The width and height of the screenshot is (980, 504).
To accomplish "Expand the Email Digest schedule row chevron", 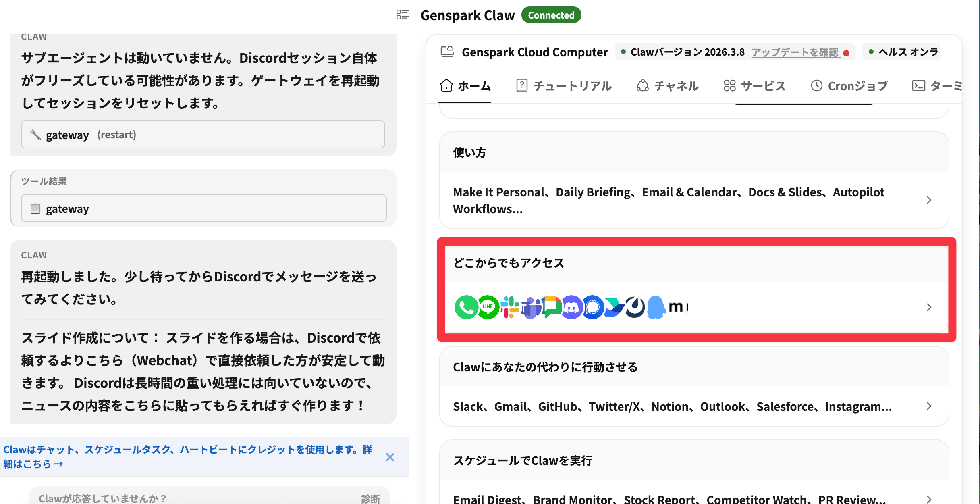I will tap(929, 499).
